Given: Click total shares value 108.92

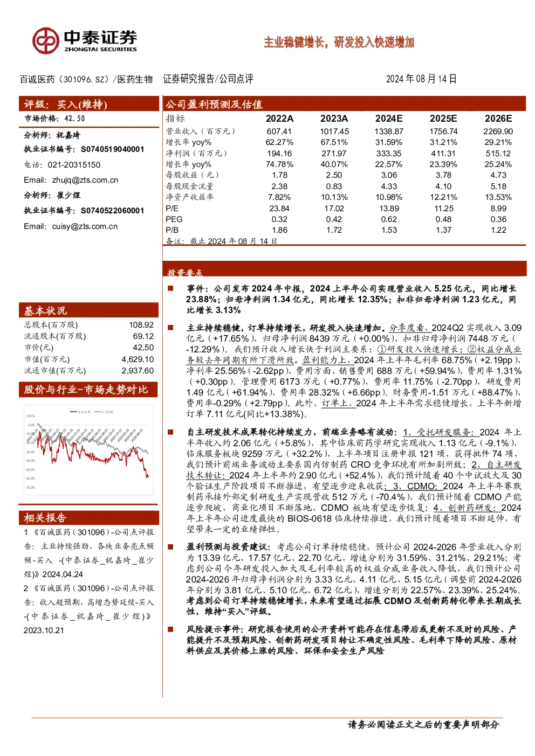Looking at the screenshot, I should point(141,325).
